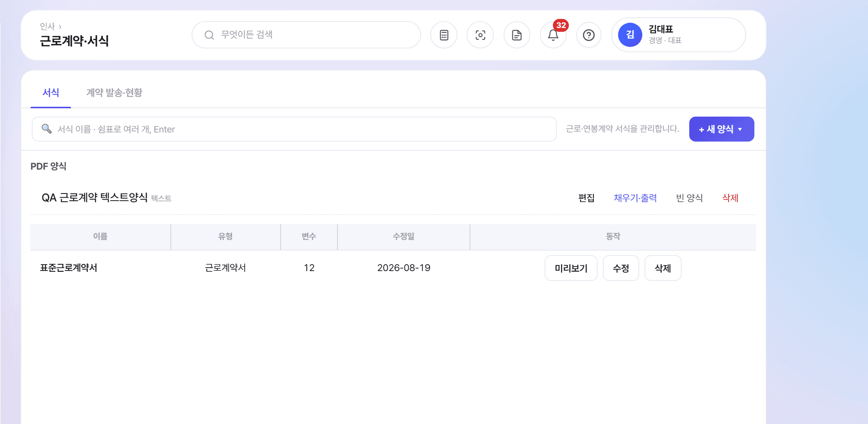The height and width of the screenshot is (424, 868).
Task: Click red 삭제 link for QA 근로계약 텍스트양식
Action: [730, 198]
